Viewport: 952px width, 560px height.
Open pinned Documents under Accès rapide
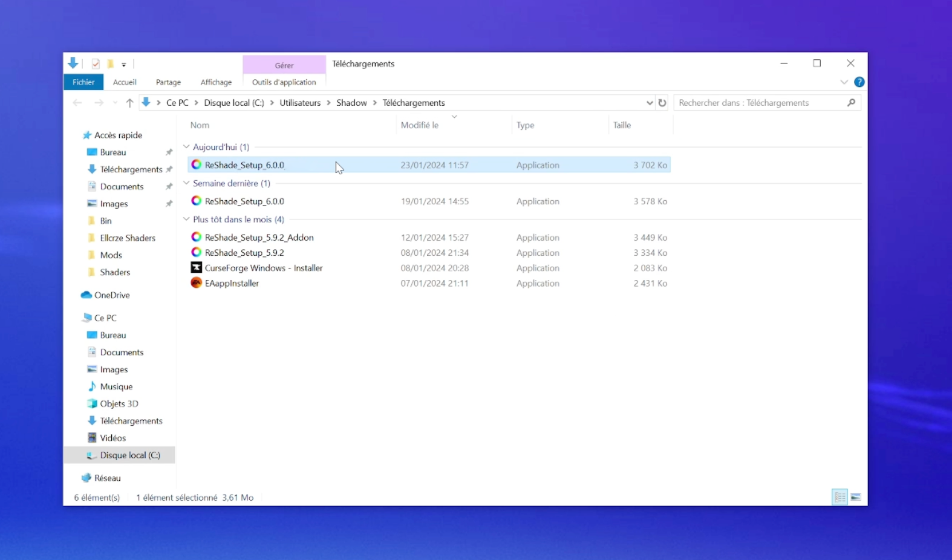click(122, 187)
